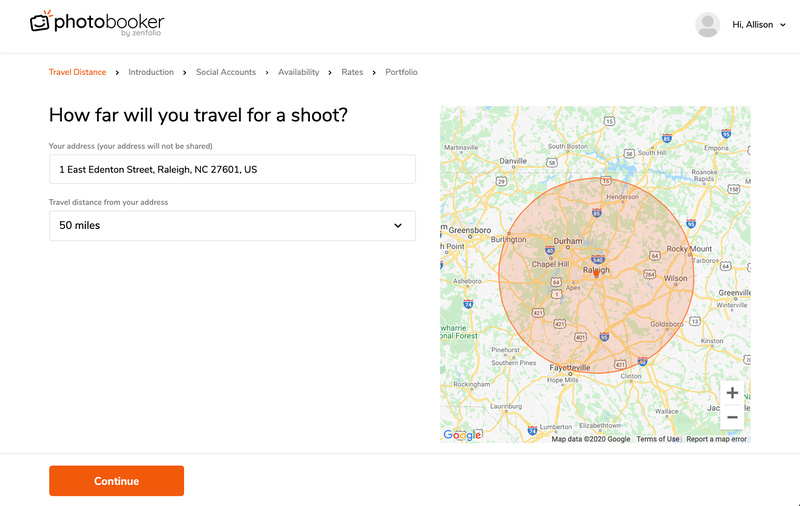Click Report a map error link

click(x=716, y=439)
